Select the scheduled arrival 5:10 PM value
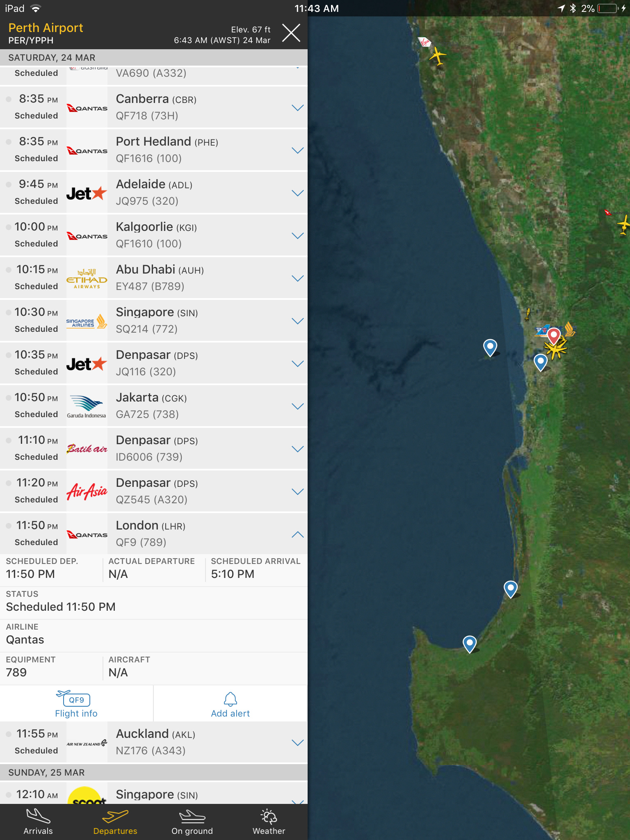This screenshot has width=630, height=840. point(233,574)
